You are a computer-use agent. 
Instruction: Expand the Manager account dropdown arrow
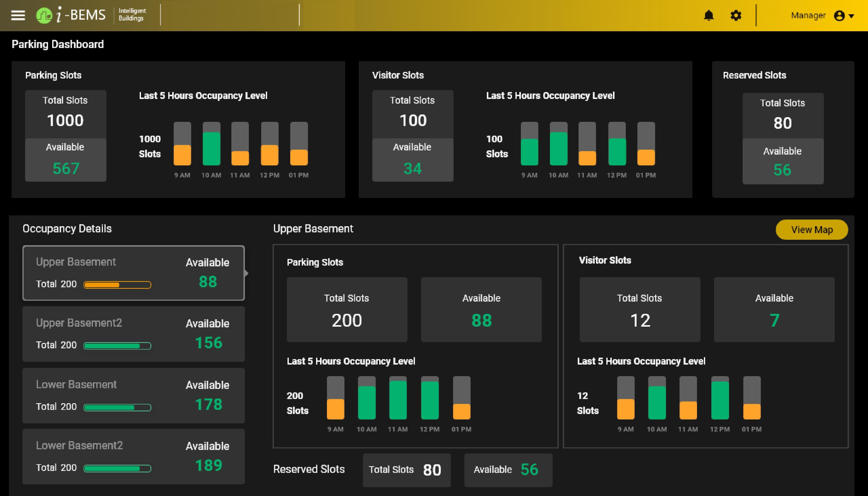coord(852,16)
